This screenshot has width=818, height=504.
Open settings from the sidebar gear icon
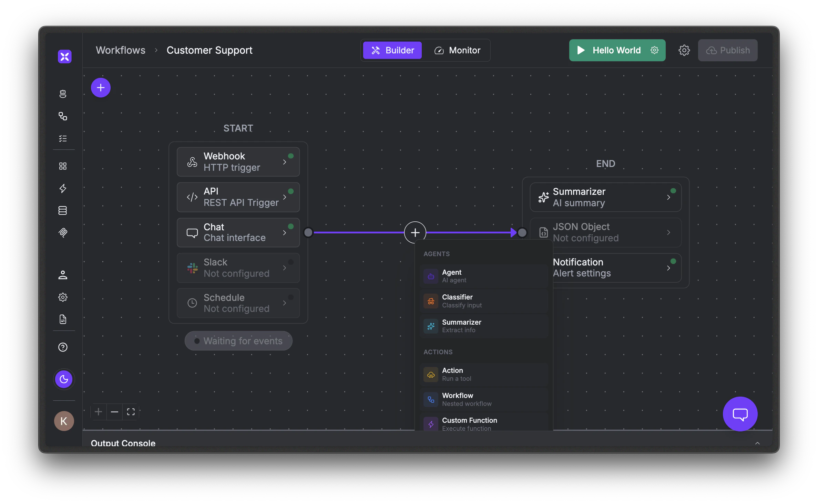(63, 297)
